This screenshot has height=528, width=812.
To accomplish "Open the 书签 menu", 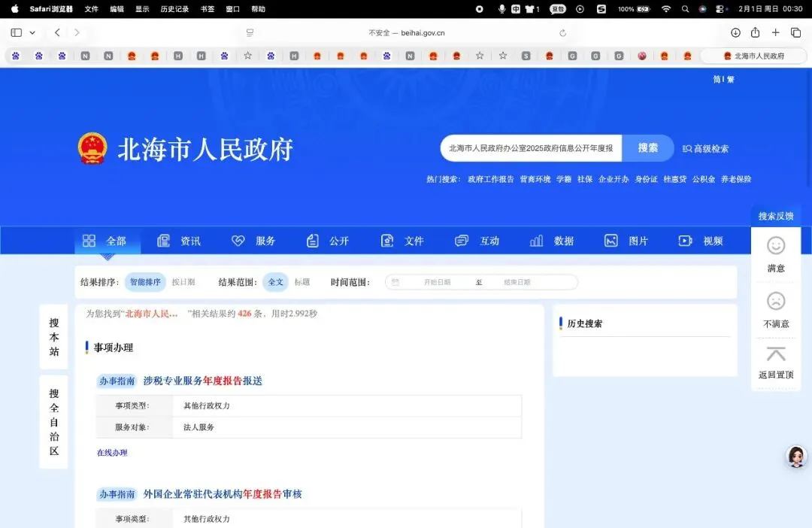I will coord(208,9).
